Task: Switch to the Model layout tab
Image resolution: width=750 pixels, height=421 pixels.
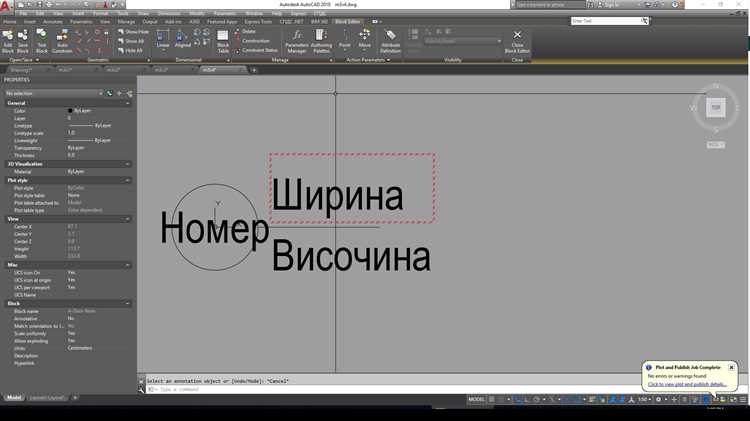Action: (x=14, y=398)
